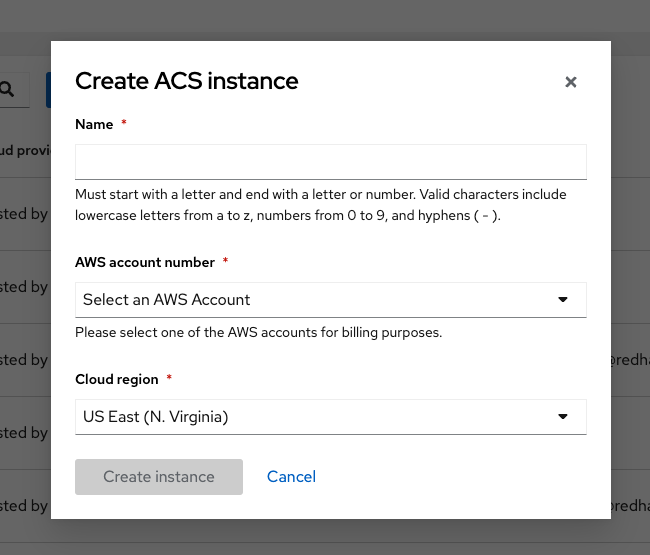Open the Select an AWS Account dropdown
Screen dimensions: 650x555
[331, 300]
